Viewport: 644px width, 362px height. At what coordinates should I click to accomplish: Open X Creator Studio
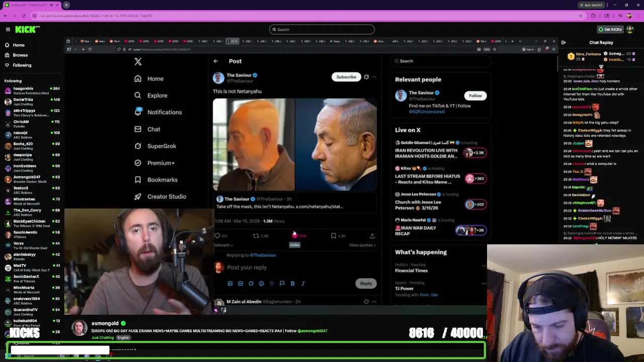coord(160,197)
